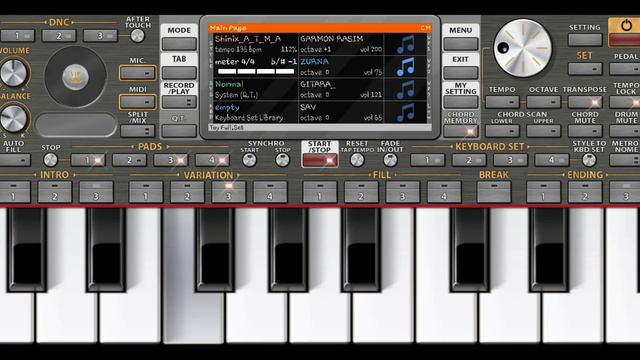Screen dimensions: 640x360
Task: Click the Split/Mix button
Action: pos(138,131)
